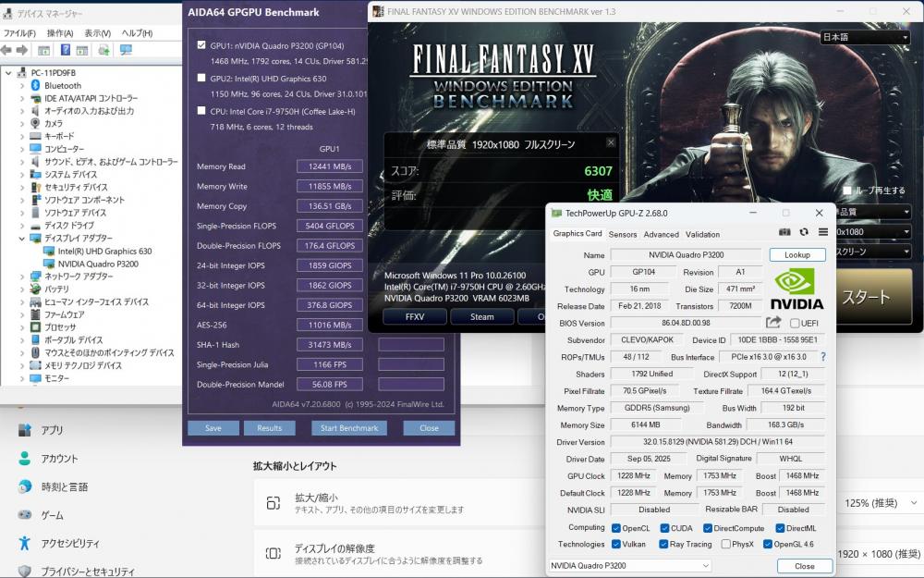Click the Bus Interface question mark icon
Screen dimensions: 924x578
[x=823, y=357]
